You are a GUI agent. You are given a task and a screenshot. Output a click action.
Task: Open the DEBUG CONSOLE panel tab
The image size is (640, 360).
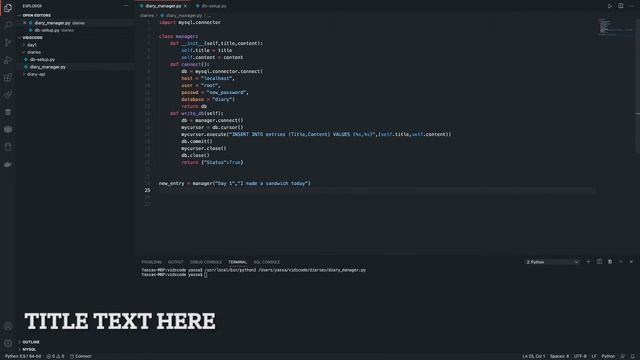click(x=206, y=262)
